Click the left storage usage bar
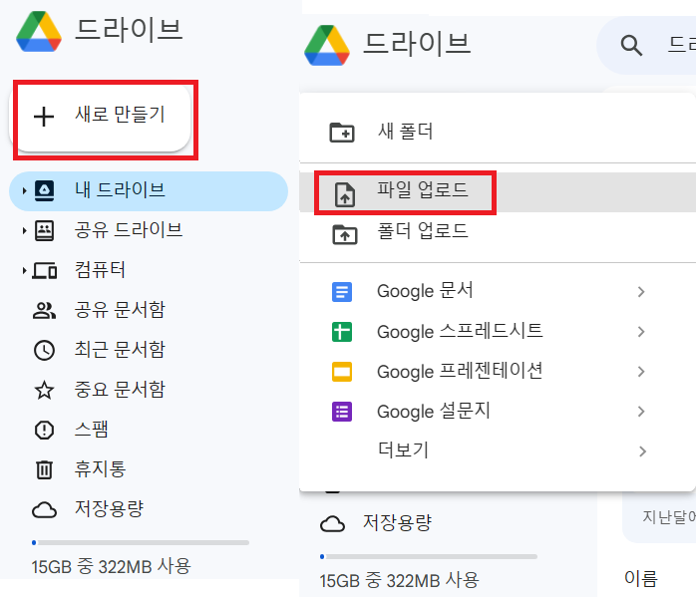The image size is (700, 597). (x=141, y=542)
